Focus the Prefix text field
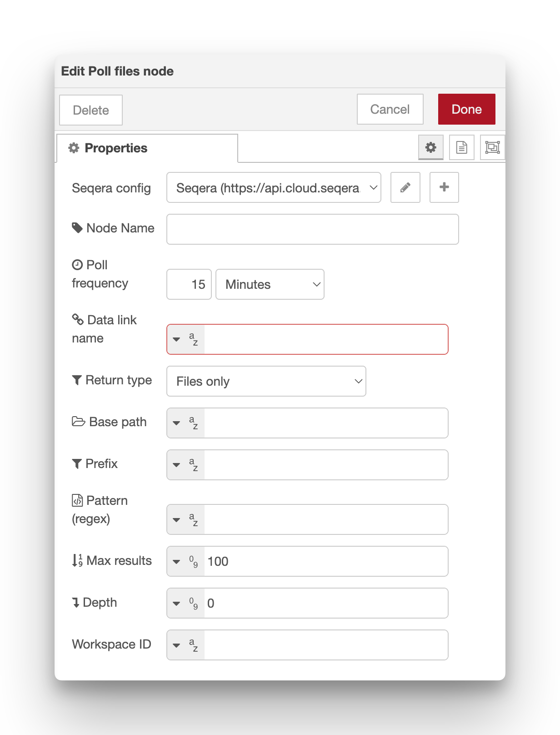Viewport: 560px width, 735px height. pyautogui.click(x=326, y=465)
